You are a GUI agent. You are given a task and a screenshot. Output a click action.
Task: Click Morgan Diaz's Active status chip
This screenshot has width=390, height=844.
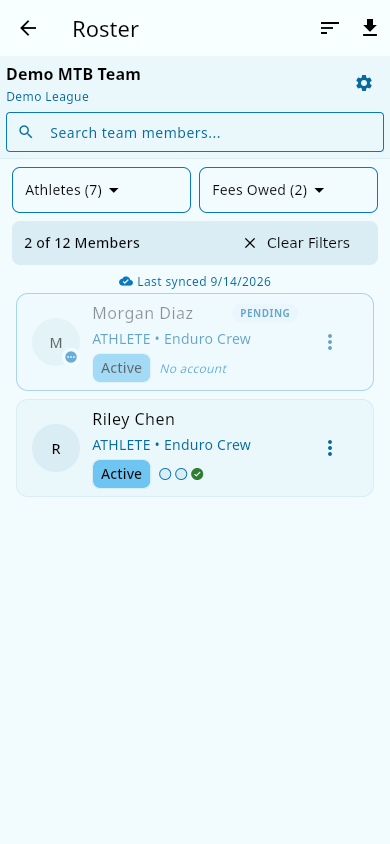click(122, 368)
